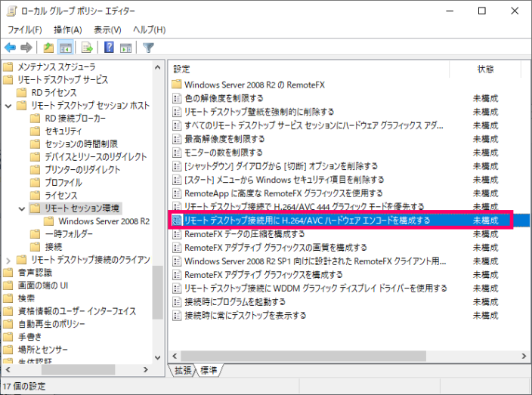The image size is (532, 395).
Task: Sort list by 状態 column header
Action: [x=485, y=69]
